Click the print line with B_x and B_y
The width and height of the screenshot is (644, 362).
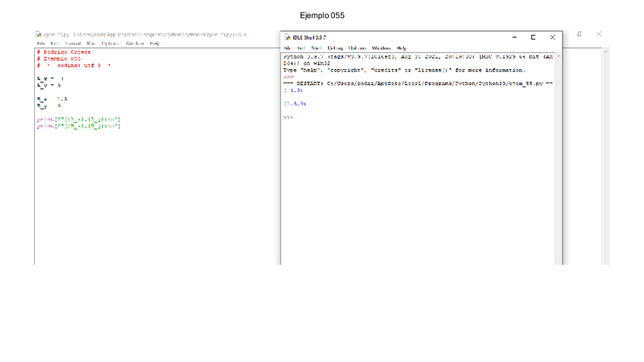[78, 126]
